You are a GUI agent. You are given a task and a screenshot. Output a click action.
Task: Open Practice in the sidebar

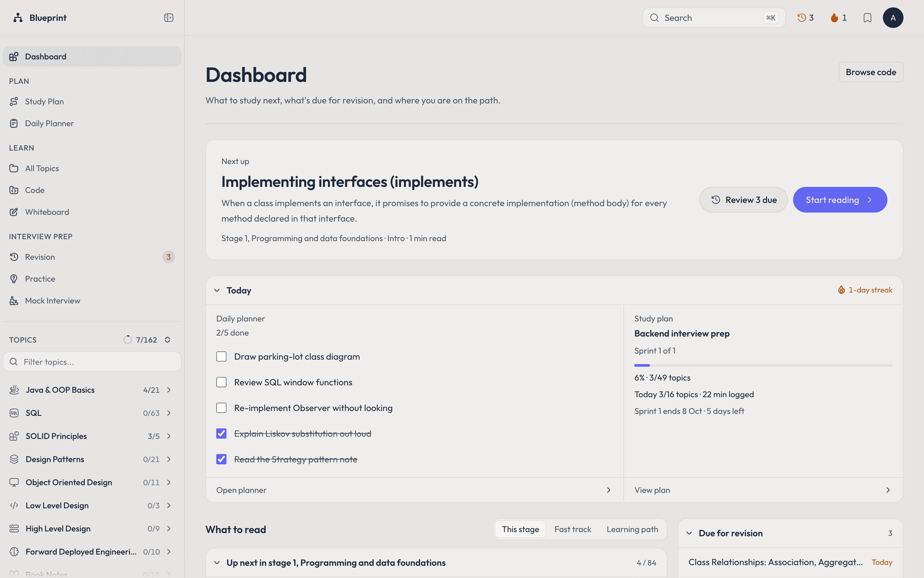pyautogui.click(x=92, y=279)
